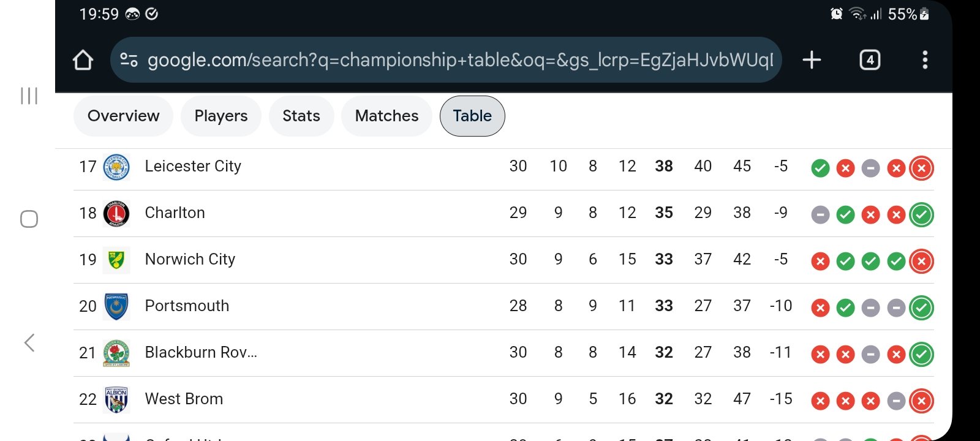Open the tab switcher showing 4 tabs
The image size is (980, 441).
870,60
